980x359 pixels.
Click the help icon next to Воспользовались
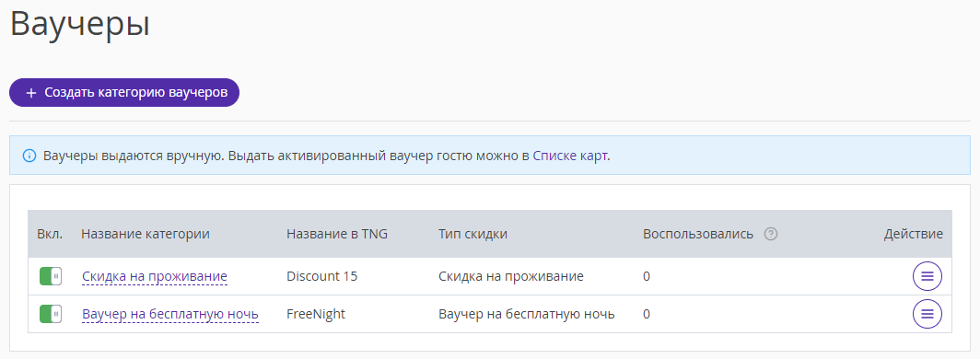(771, 234)
